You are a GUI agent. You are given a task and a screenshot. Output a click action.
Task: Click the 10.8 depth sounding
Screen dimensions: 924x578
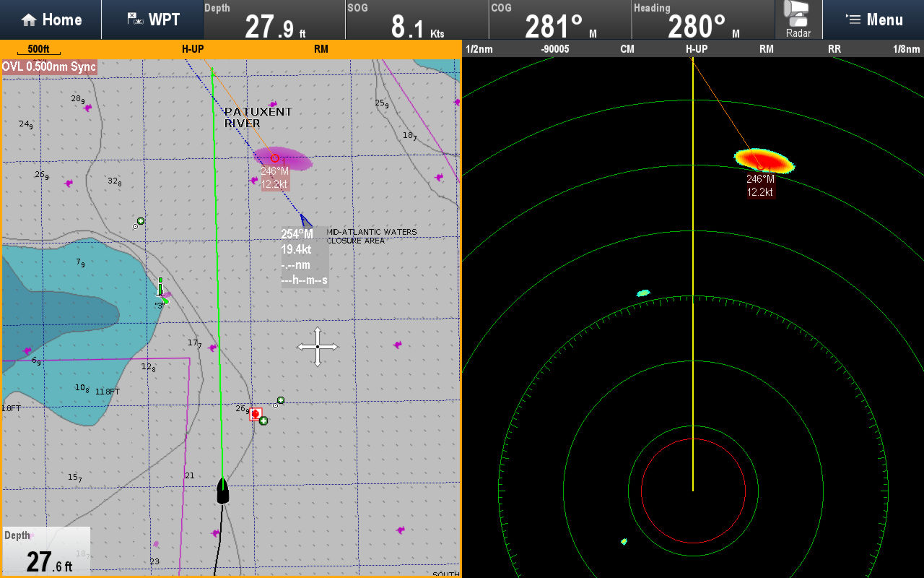[82, 388]
